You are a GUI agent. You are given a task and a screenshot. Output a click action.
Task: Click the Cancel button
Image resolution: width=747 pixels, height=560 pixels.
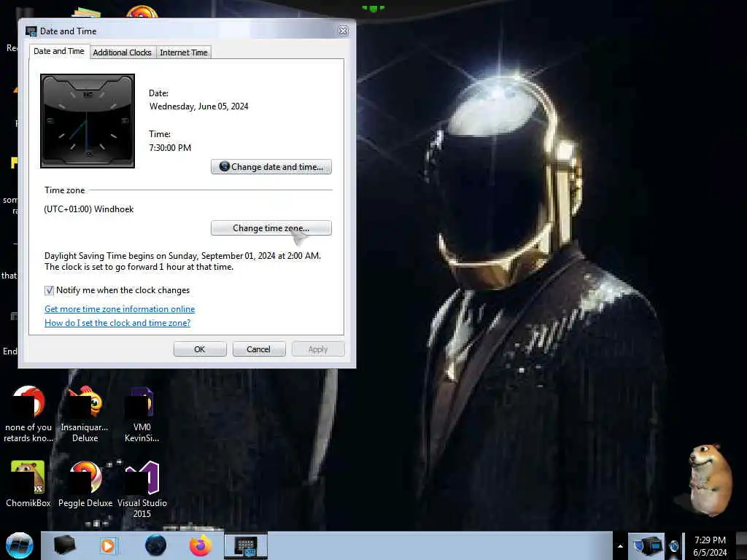(x=259, y=349)
